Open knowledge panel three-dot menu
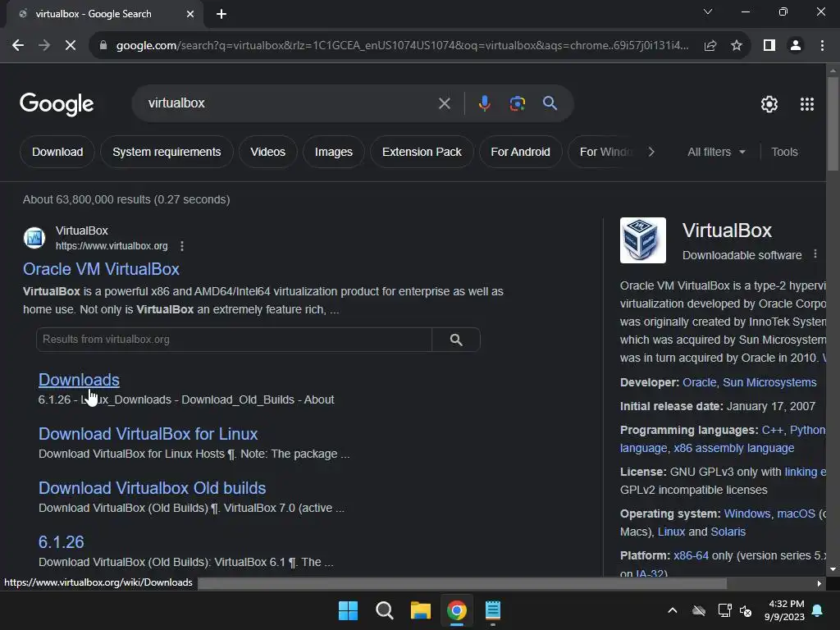This screenshot has height=630, width=840. [815, 254]
